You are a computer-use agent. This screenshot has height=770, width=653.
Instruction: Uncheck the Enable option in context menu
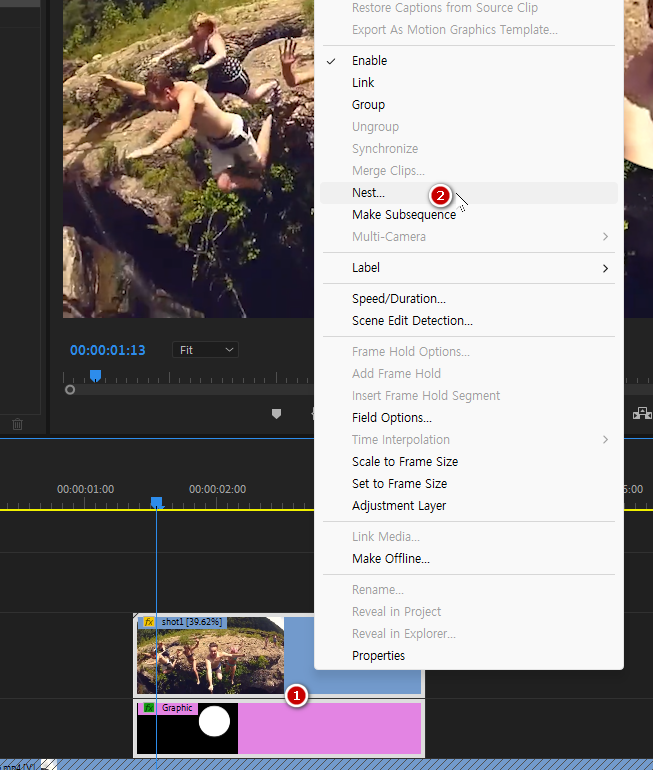coord(369,61)
